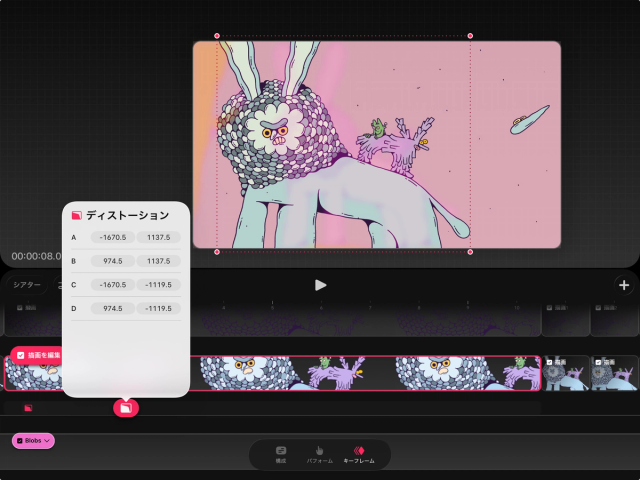Select the first 描画 clip right of selected clip

point(566,373)
